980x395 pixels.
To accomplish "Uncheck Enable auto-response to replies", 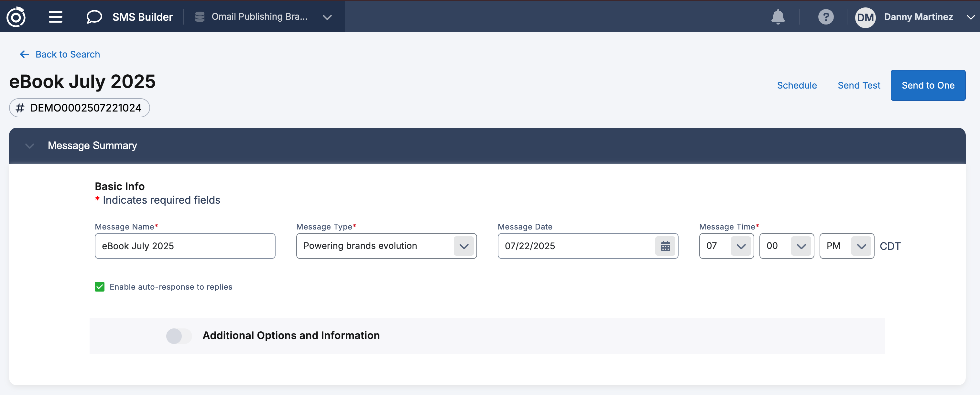I will tap(100, 287).
